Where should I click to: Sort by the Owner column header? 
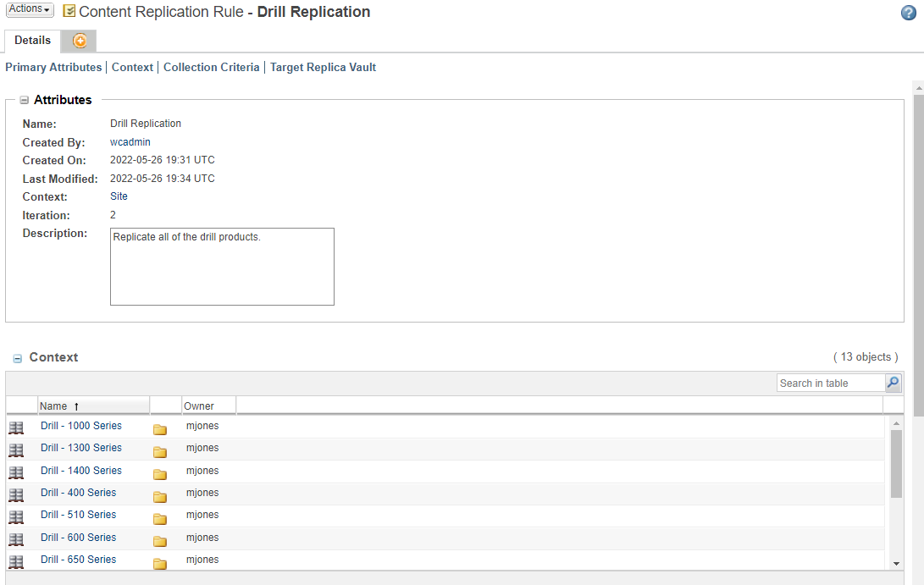[208, 406]
